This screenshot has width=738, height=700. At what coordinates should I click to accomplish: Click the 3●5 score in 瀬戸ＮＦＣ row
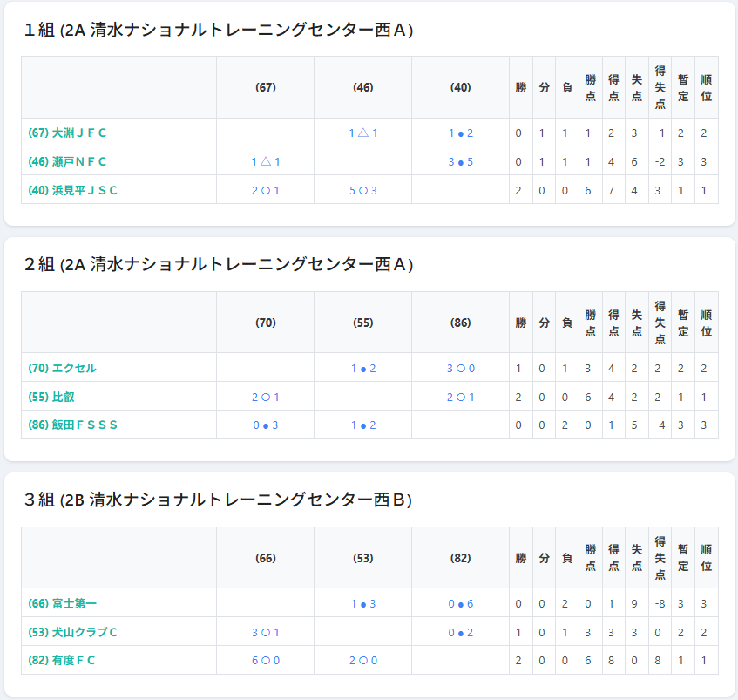pos(461,162)
